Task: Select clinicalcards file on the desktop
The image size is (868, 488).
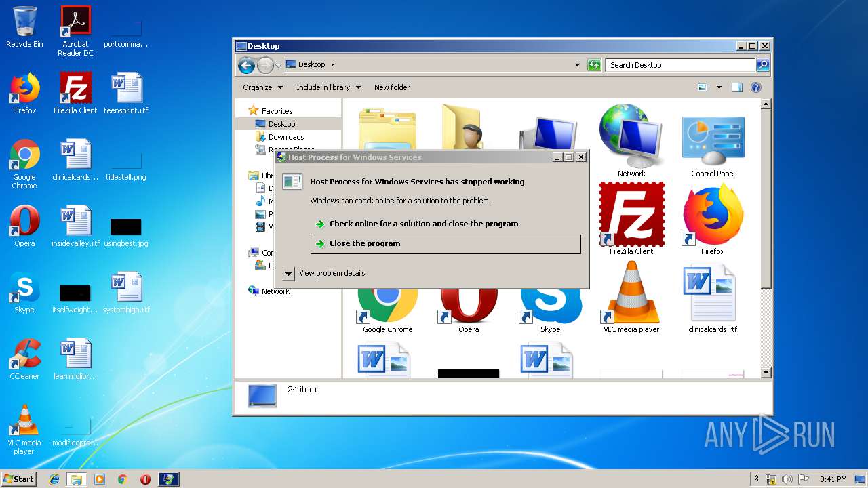Action: [x=75, y=160]
